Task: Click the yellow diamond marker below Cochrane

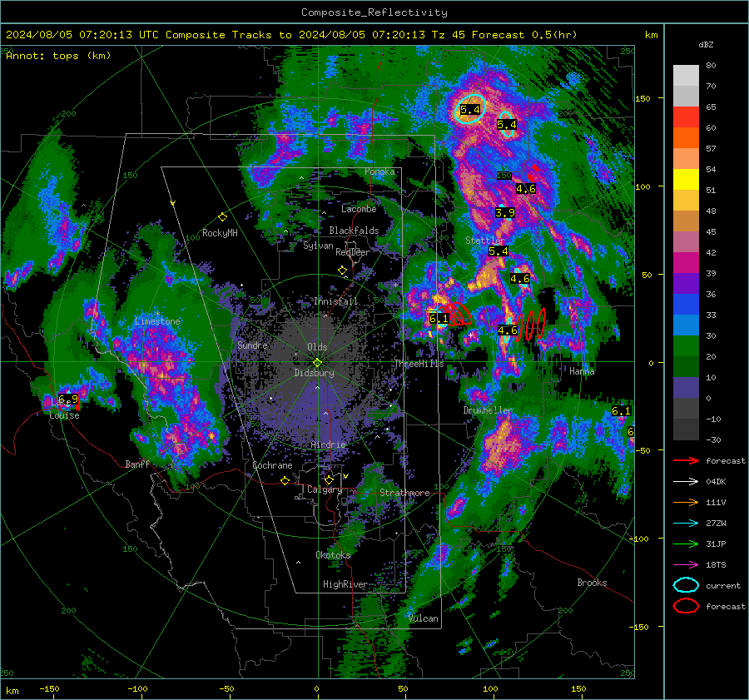Action: tap(285, 480)
